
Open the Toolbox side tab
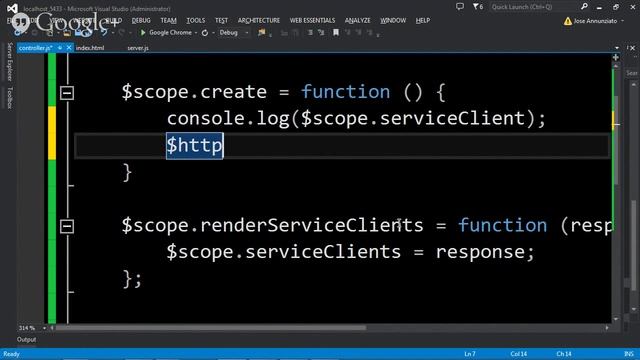coord(10,98)
